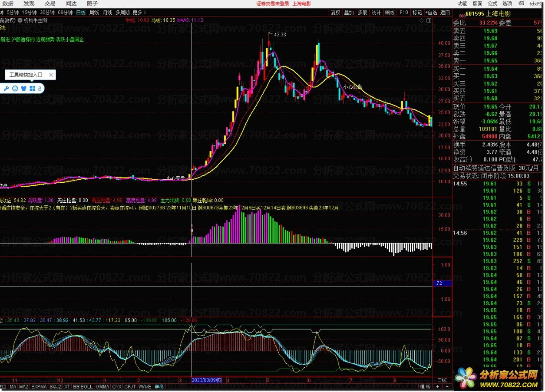Switch to 30分钟 chart period
545x392 pixels.
click(x=47, y=13)
